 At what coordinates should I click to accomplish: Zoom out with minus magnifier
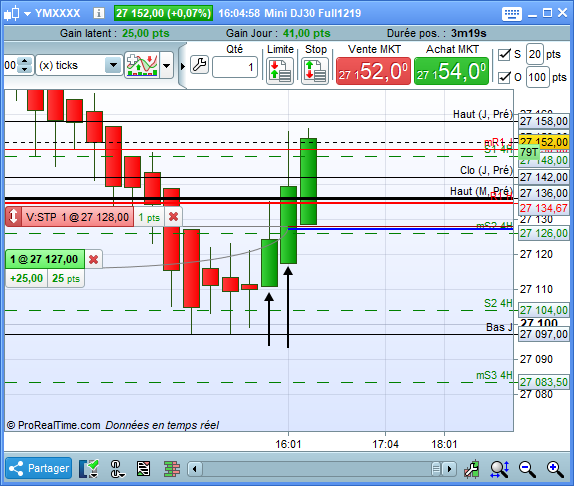(x=527, y=469)
